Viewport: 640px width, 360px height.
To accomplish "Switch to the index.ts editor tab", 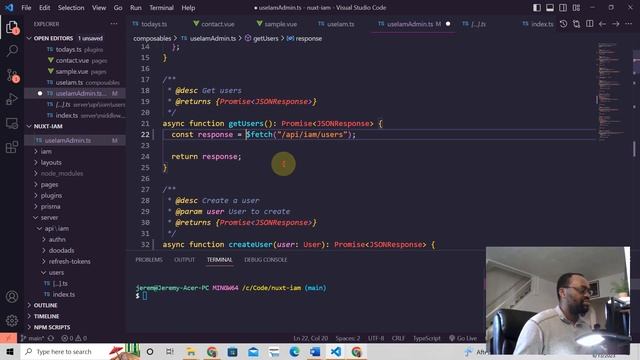I will 538,24.
